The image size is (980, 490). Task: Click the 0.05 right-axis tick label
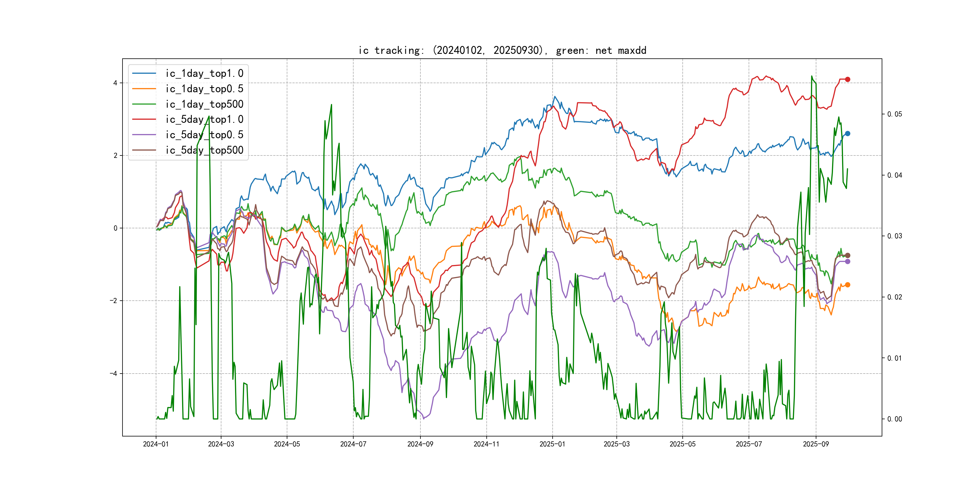894,114
